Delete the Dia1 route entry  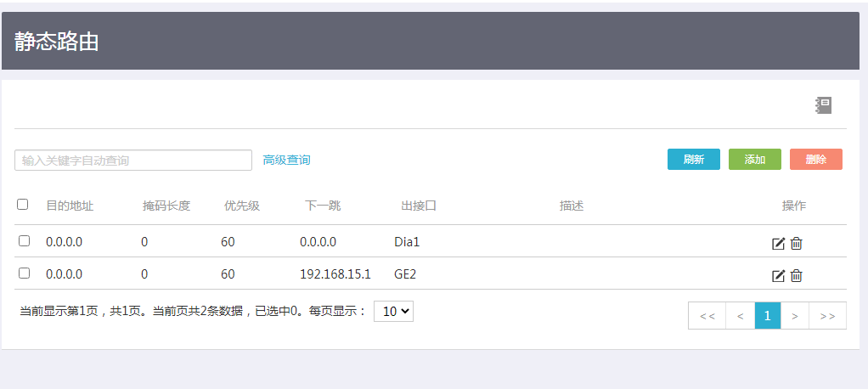point(797,244)
